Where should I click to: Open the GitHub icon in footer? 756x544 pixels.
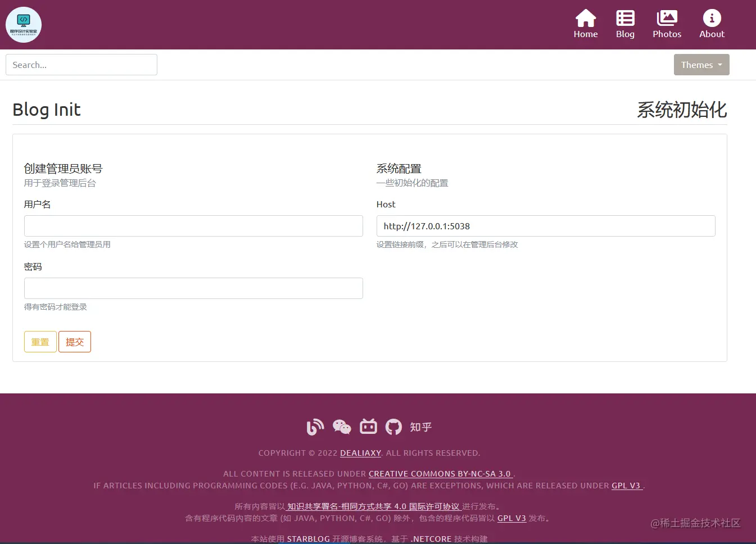(x=393, y=427)
